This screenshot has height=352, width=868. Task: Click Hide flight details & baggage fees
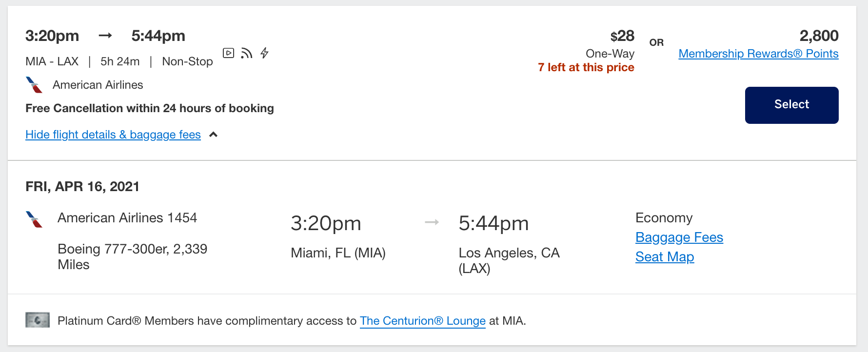click(x=113, y=135)
